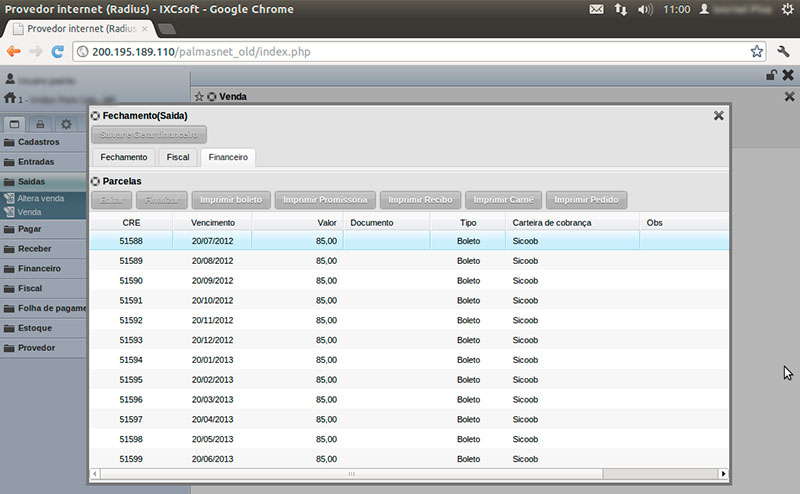Select the row with CRE 51599

tap(409, 459)
